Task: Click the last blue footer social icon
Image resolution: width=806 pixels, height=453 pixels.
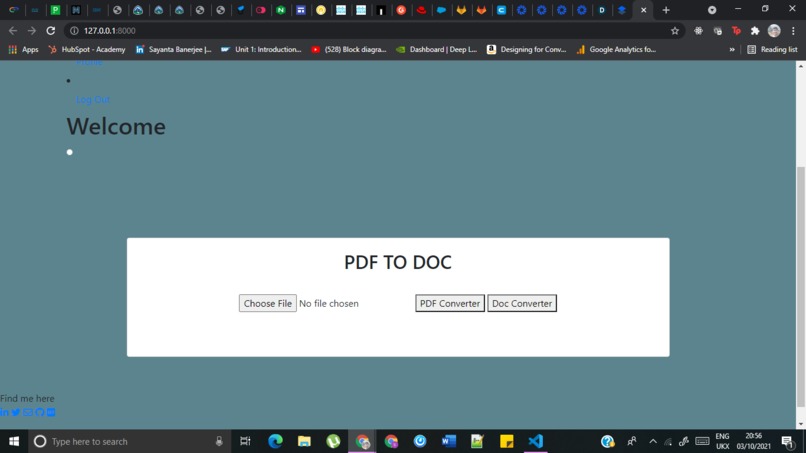Action: pos(51,412)
